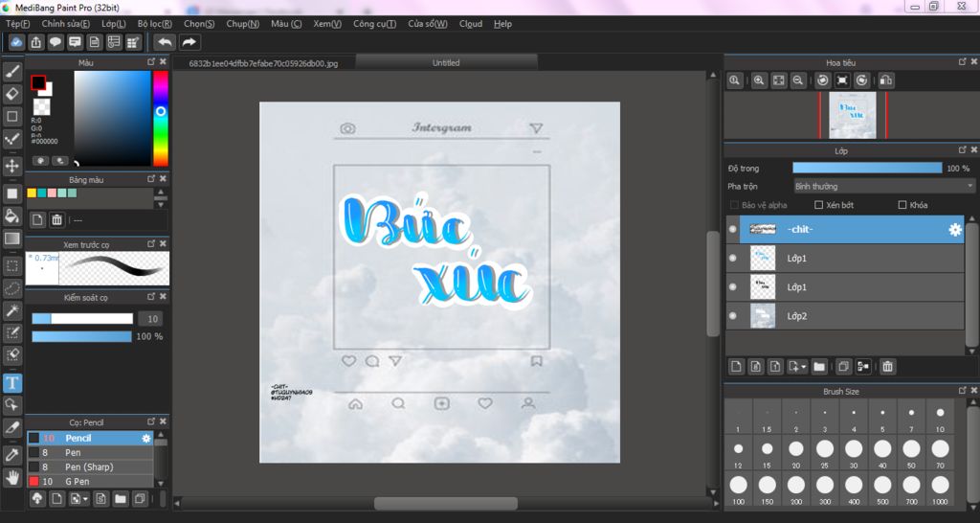Open the Tệp(F) menu
This screenshot has height=523, width=980.
[x=17, y=24]
